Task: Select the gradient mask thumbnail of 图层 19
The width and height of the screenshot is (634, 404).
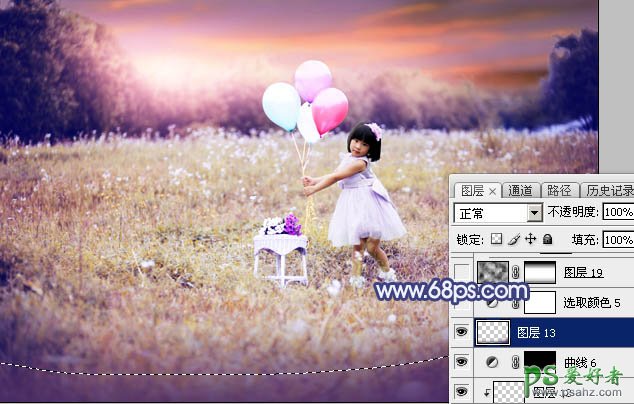Action: pos(539,272)
